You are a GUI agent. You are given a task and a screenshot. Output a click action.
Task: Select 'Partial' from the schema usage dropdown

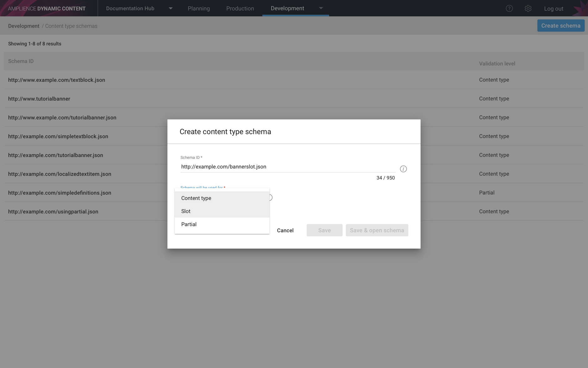tap(189, 224)
